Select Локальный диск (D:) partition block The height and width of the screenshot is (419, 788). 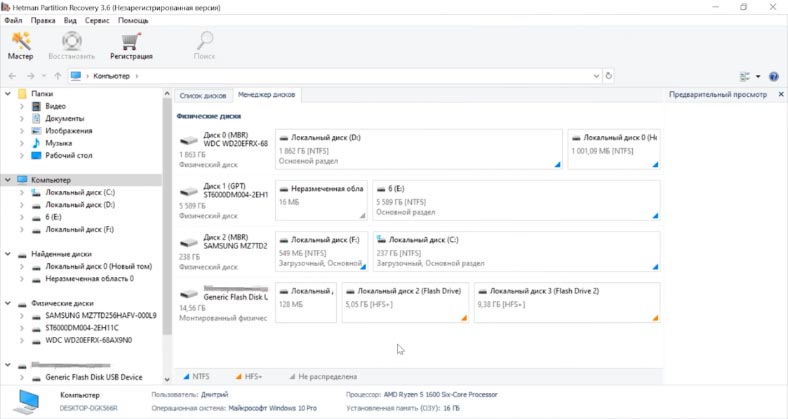419,149
